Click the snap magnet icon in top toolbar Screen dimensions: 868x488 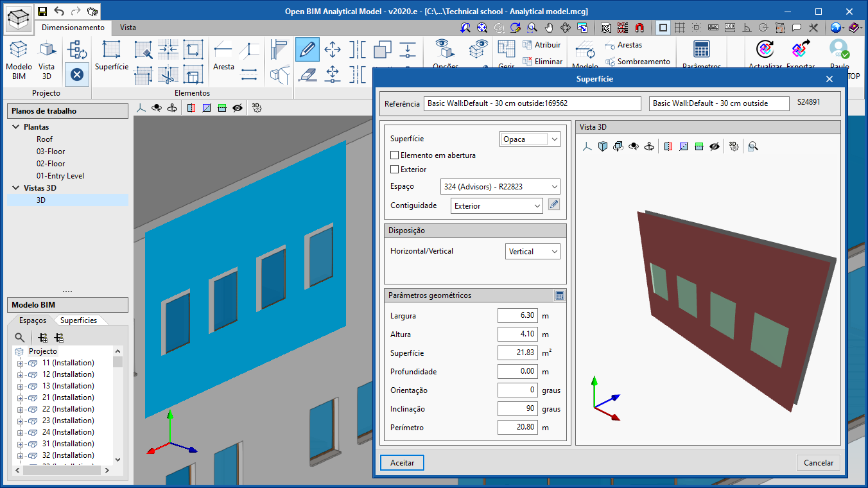click(640, 28)
